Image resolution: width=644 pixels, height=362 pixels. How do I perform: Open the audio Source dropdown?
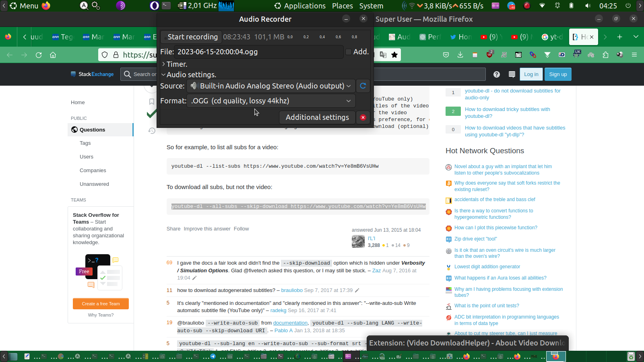tap(271, 86)
